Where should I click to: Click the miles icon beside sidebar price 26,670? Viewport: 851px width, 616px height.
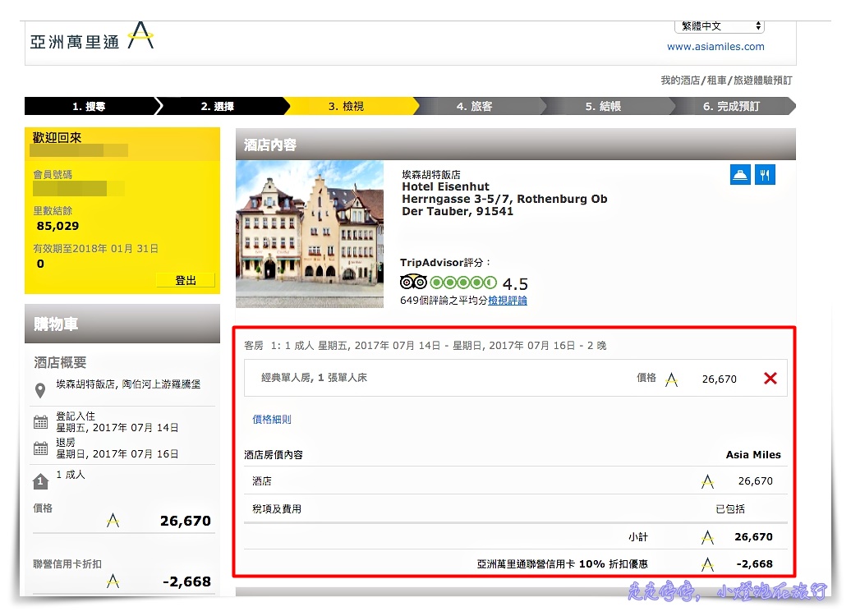pos(113,521)
